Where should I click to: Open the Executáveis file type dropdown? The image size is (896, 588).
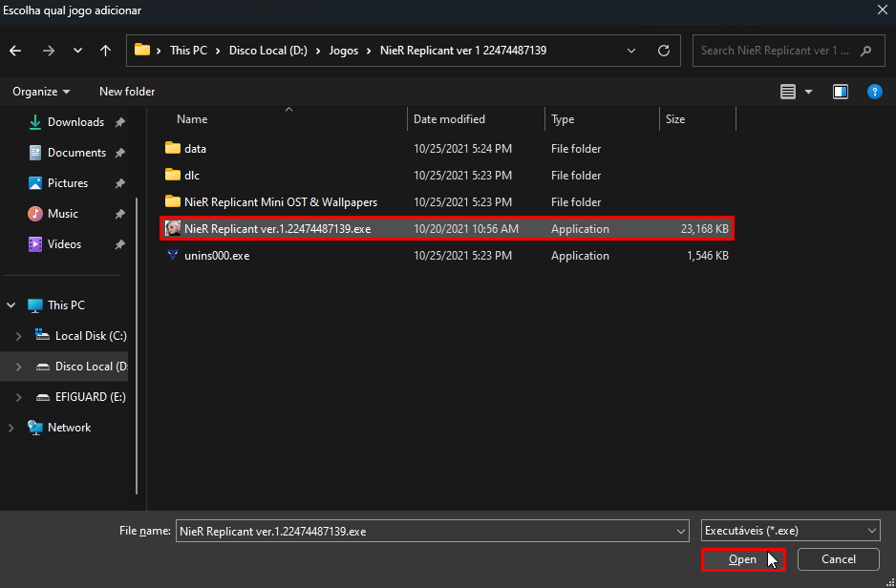point(789,531)
